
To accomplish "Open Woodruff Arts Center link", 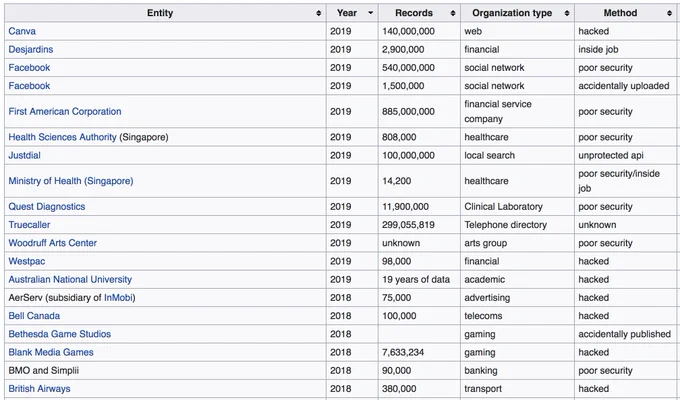I will [52, 243].
